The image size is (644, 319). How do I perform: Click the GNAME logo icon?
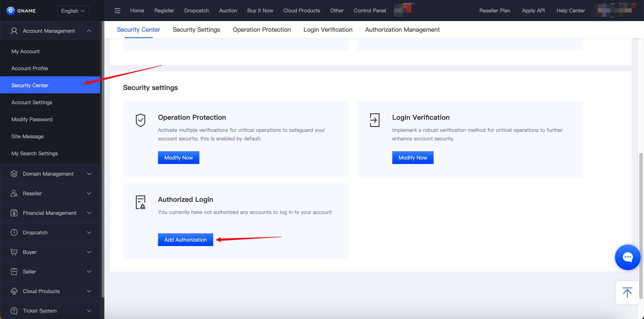(10, 11)
